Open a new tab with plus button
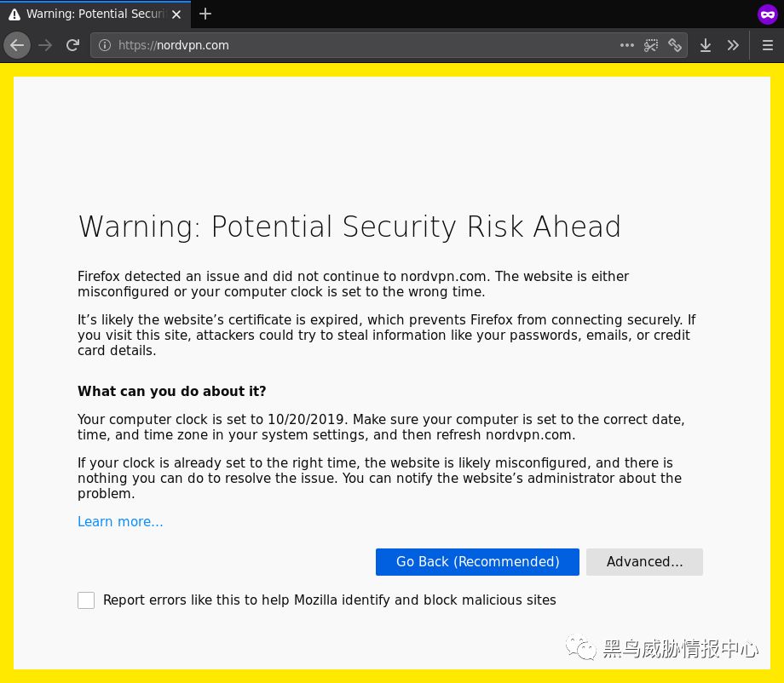Viewport: 784px width, 683px height. point(205,14)
